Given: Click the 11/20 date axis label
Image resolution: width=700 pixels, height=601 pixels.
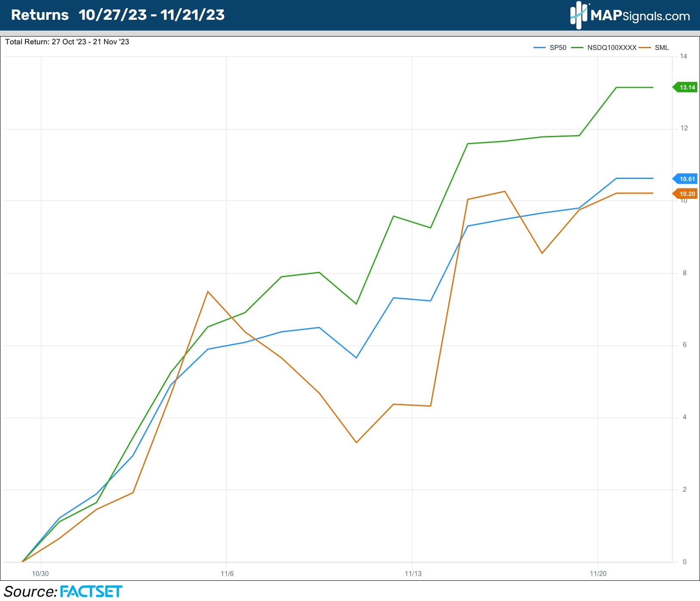Looking at the screenshot, I should [598, 573].
